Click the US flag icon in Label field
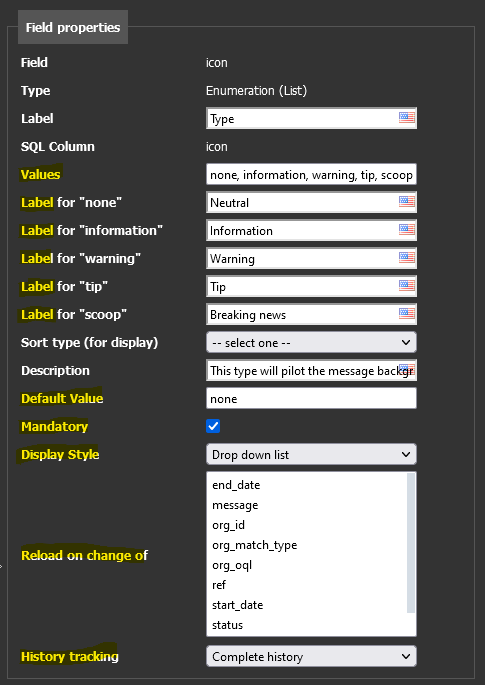This screenshot has width=485, height=685. pyautogui.click(x=407, y=118)
